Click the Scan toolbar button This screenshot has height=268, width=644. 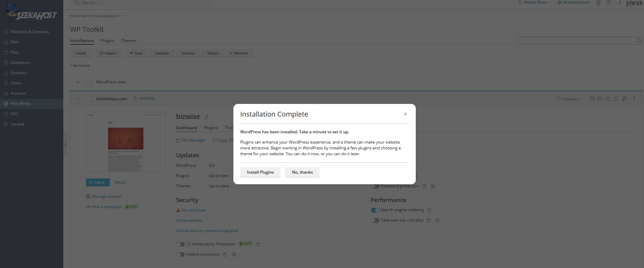[x=136, y=53]
